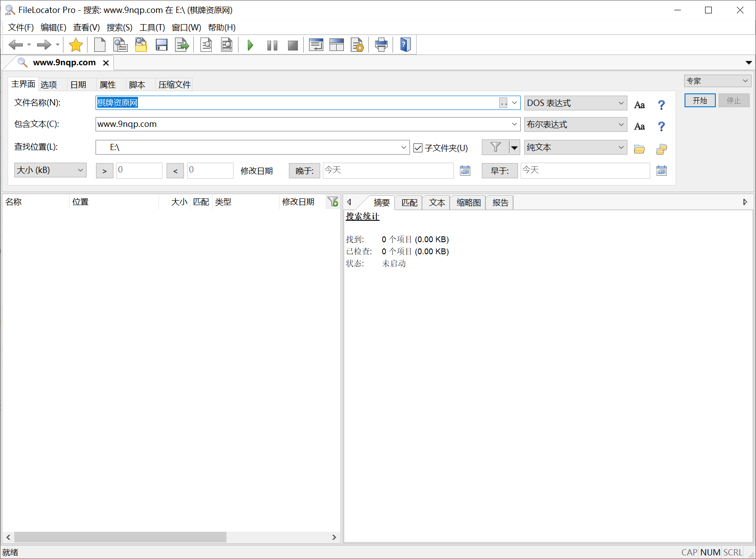756x559 pixels.
Task: Open calendar for the later-than date
Action: (x=465, y=170)
